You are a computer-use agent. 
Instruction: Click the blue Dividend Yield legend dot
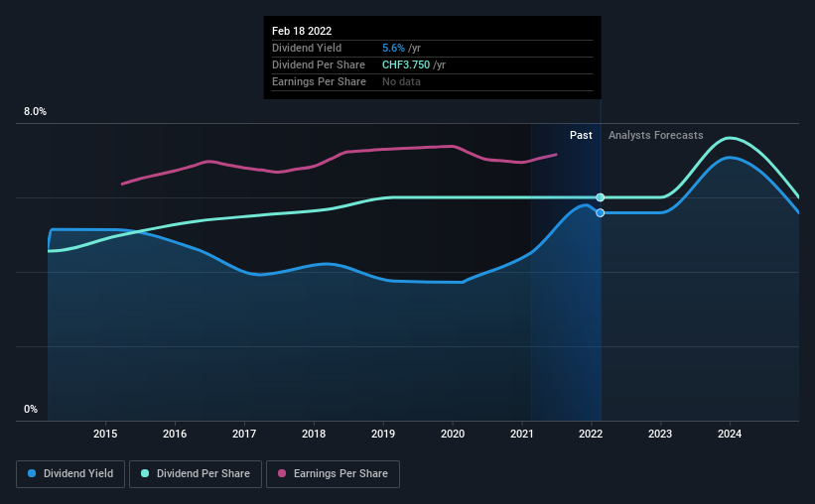coord(32,473)
